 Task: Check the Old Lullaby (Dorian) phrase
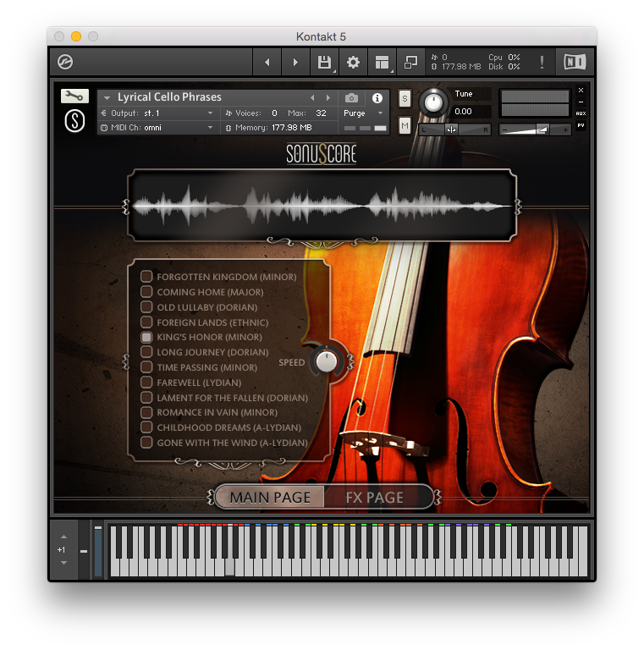tap(146, 306)
